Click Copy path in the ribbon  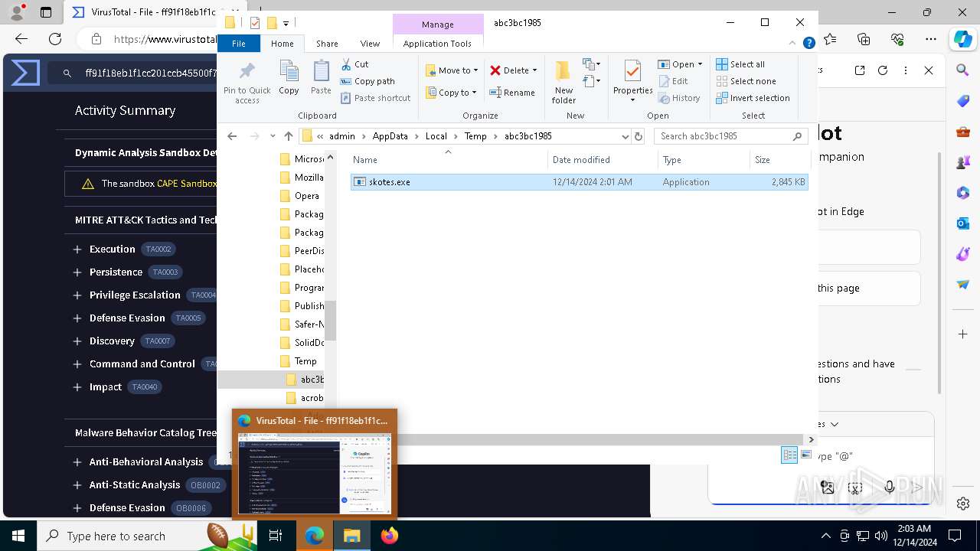click(367, 81)
